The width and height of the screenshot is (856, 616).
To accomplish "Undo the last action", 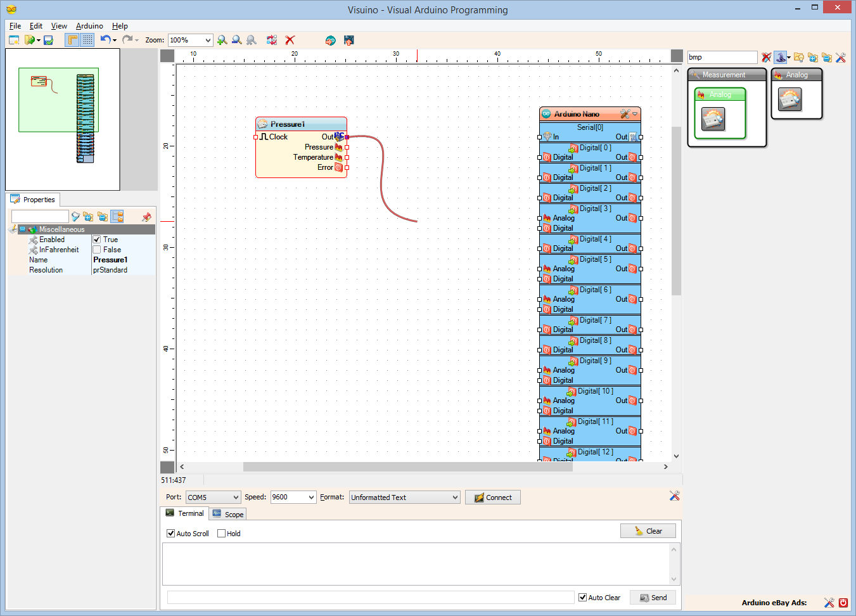I will pos(105,40).
